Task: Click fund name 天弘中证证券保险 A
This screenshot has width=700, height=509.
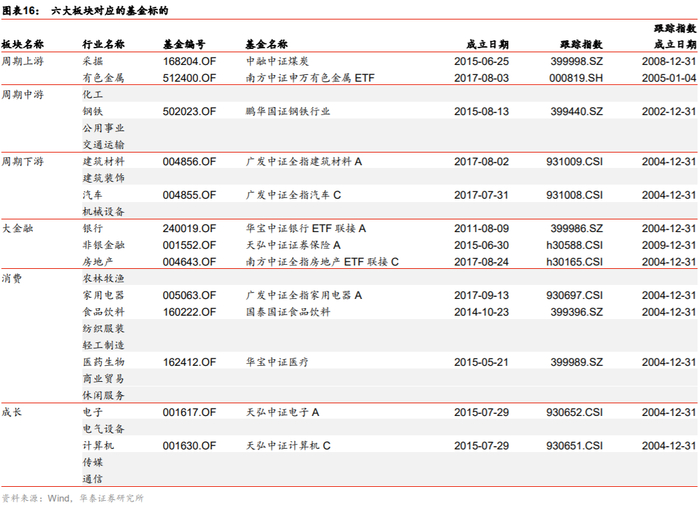Action: click(x=293, y=245)
